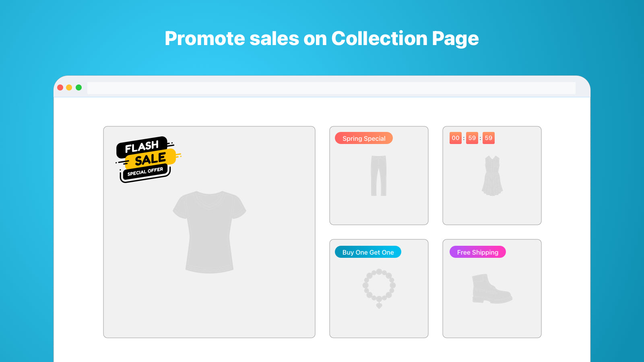Viewport: 644px width, 362px height.
Task: Click the heart pendant on the necklace
Action: (379, 306)
